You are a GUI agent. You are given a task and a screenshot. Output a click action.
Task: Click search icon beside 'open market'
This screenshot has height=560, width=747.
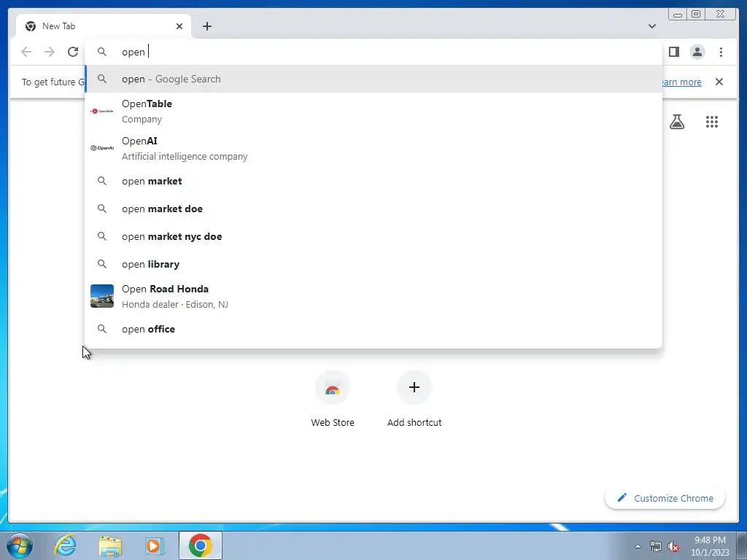pyautogui.click(x=102, y=181)
